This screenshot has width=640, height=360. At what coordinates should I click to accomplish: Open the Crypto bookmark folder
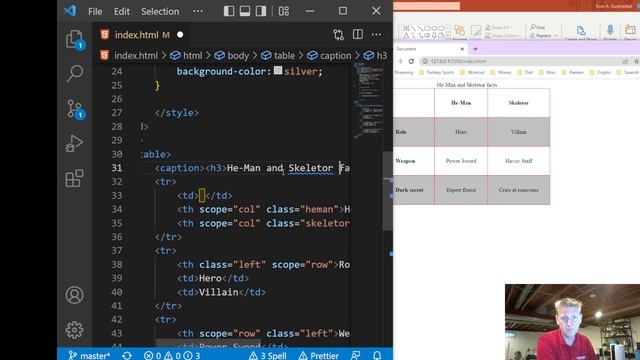[600, 72]
